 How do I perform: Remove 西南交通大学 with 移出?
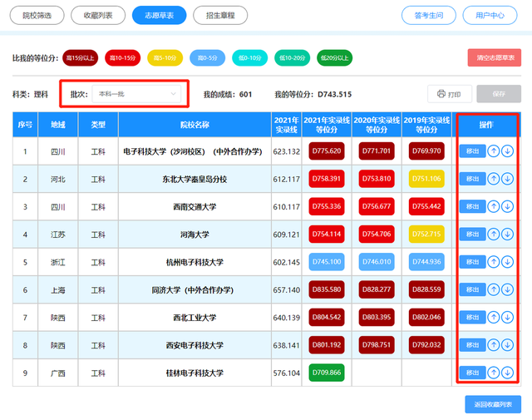[x=472, y=206]
